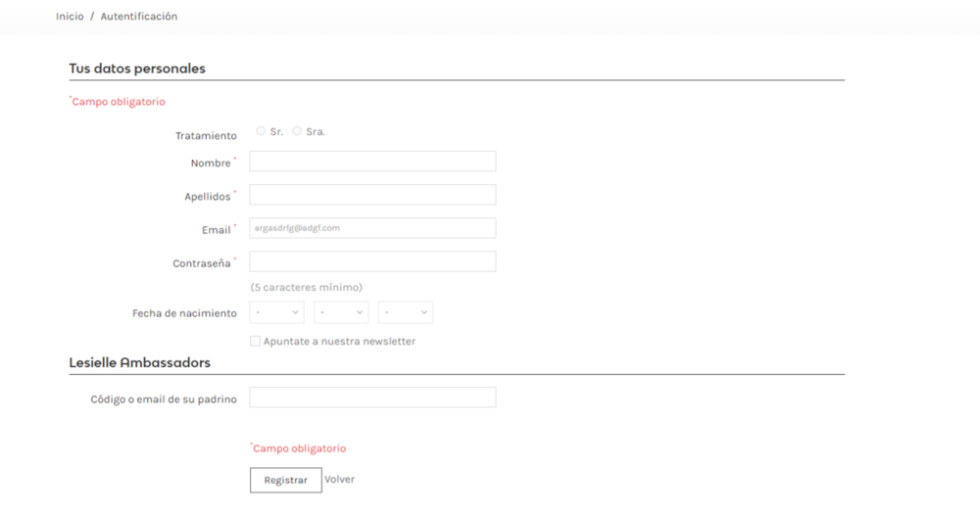The image size is (980, 514).
Task: Select the Email field with argasdrfg@adgf.com
Action: pyautogui.click(x=372, y=228)
